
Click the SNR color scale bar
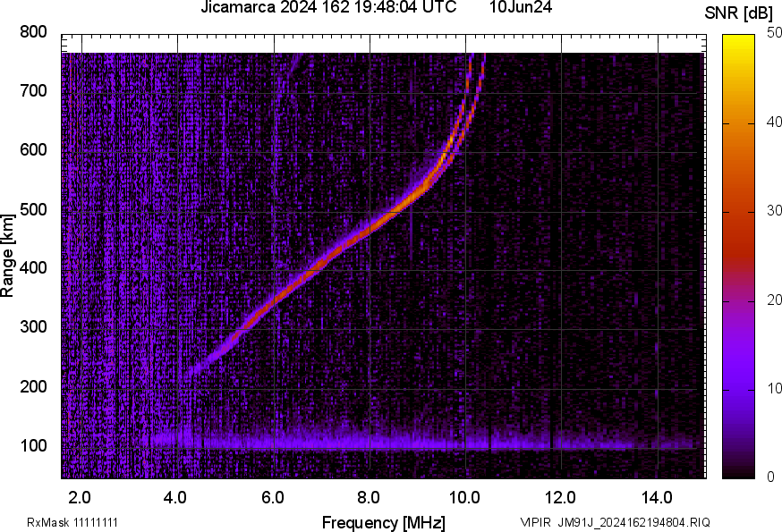point(739,257)
